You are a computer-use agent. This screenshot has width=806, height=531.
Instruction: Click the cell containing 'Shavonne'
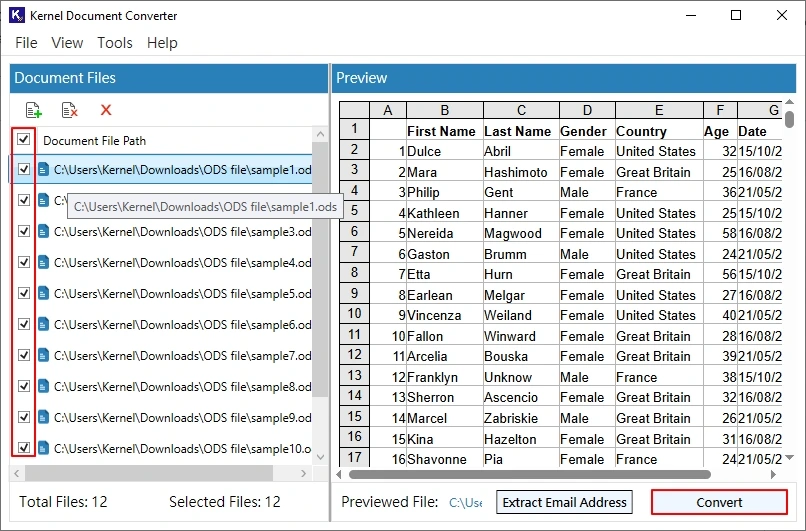[445, 459]
